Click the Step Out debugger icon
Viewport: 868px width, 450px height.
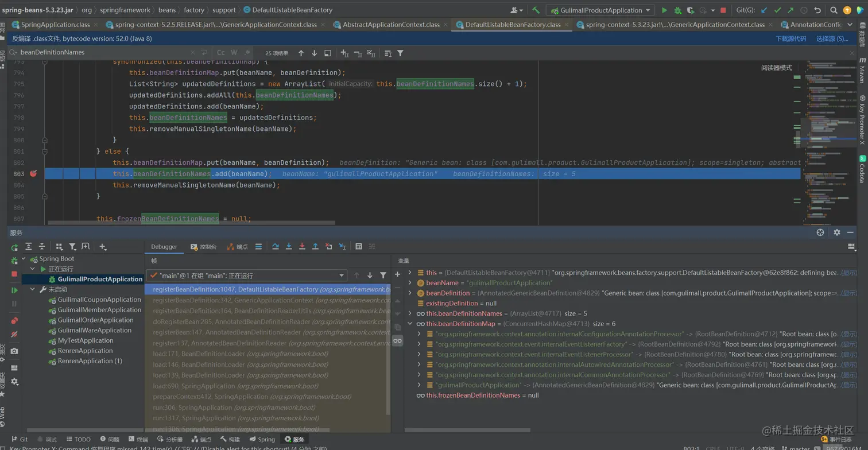point(315,247)
